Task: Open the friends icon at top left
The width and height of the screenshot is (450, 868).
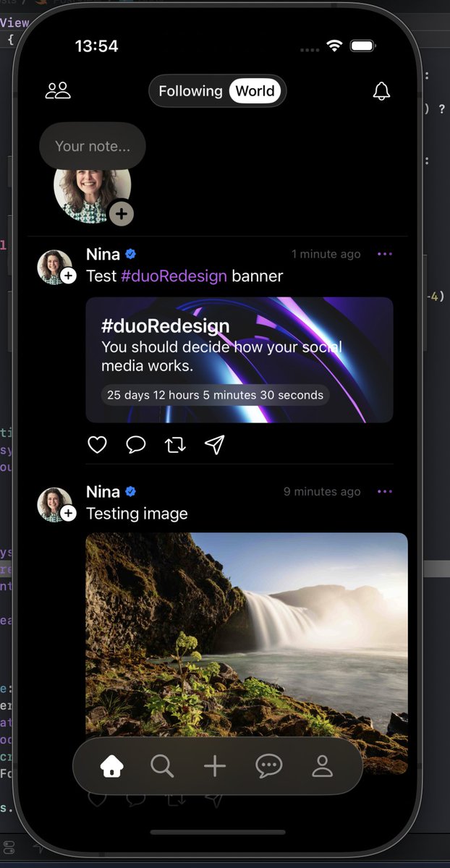Action: pyautogui.click(x=58, y=91)
